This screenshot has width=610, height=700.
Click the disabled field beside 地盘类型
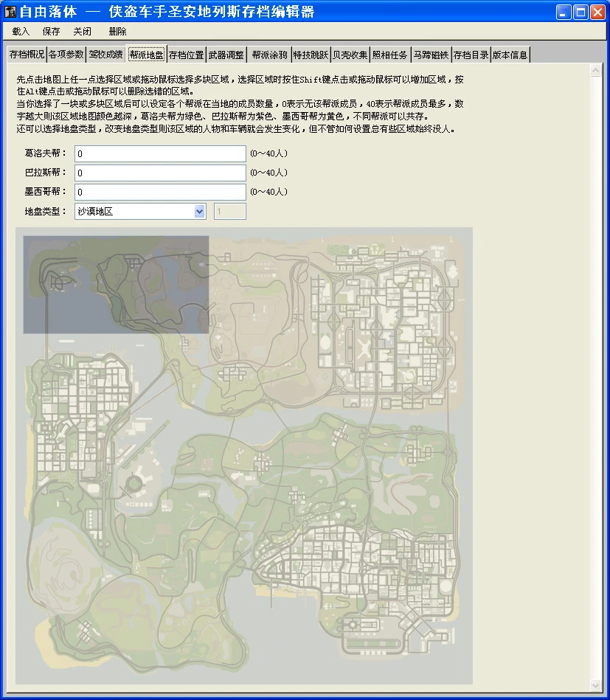(x=230, y=212)
